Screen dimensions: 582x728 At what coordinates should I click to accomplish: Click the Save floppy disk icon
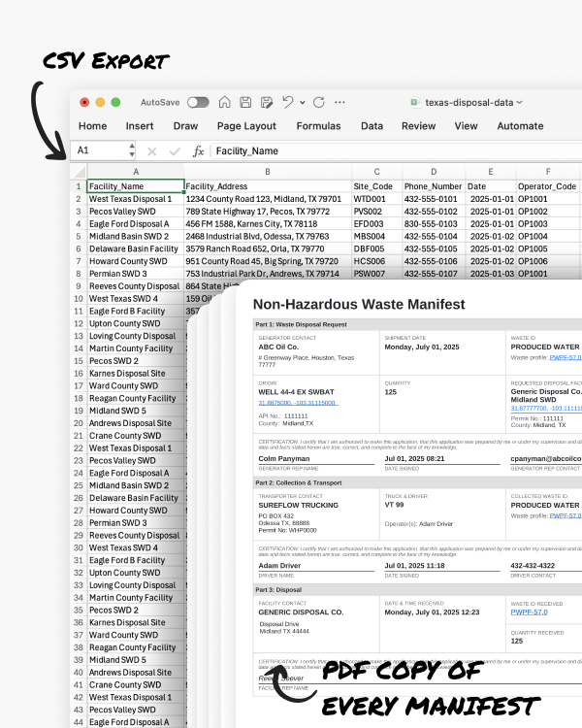245,102
